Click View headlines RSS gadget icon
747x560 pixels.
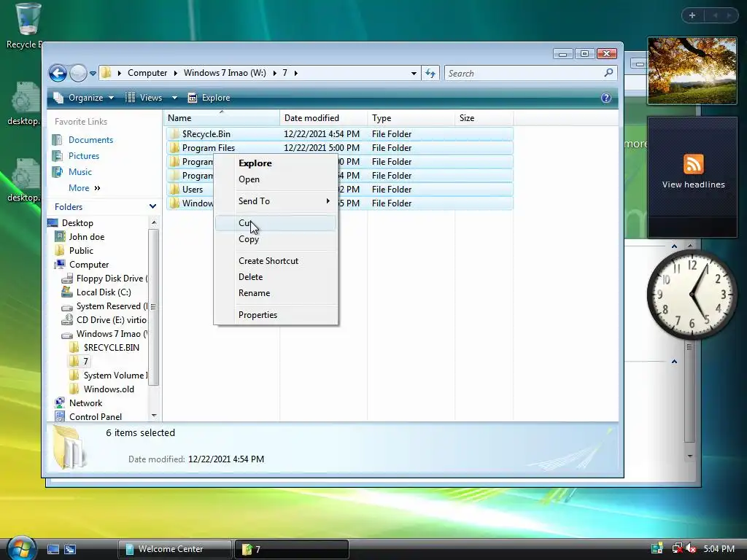tap(693, 164)
